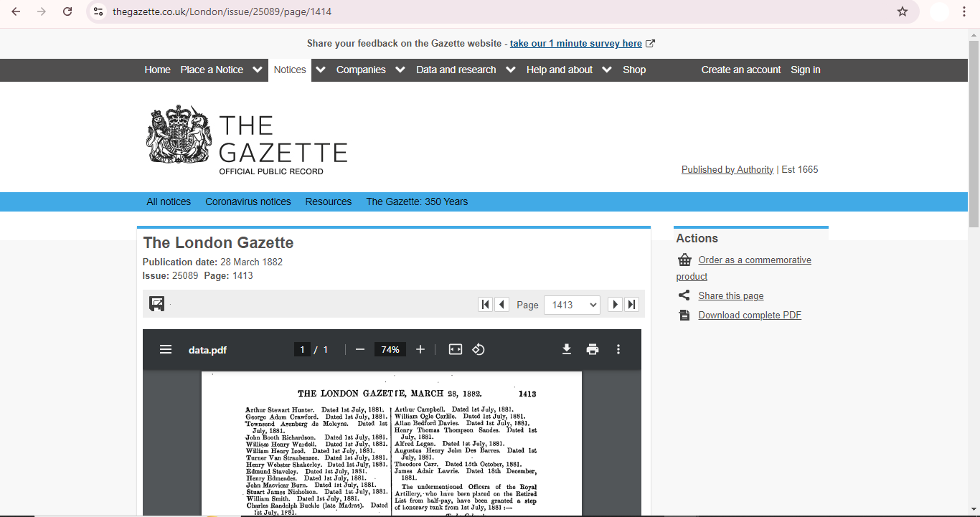Open Shop menu item
980x517 pixels.
click(x=634, y=70)
